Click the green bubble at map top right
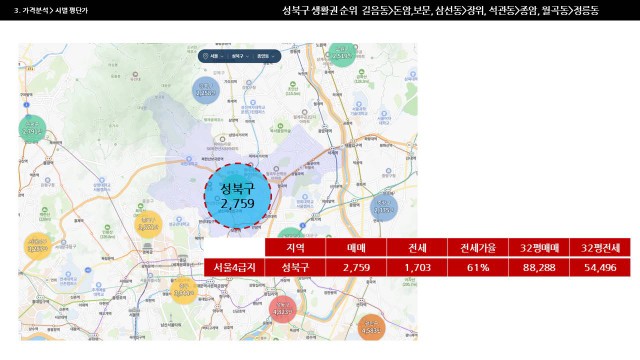Viewport: 640px width, 360px height. pyautogui.click(x=342, y=53)
